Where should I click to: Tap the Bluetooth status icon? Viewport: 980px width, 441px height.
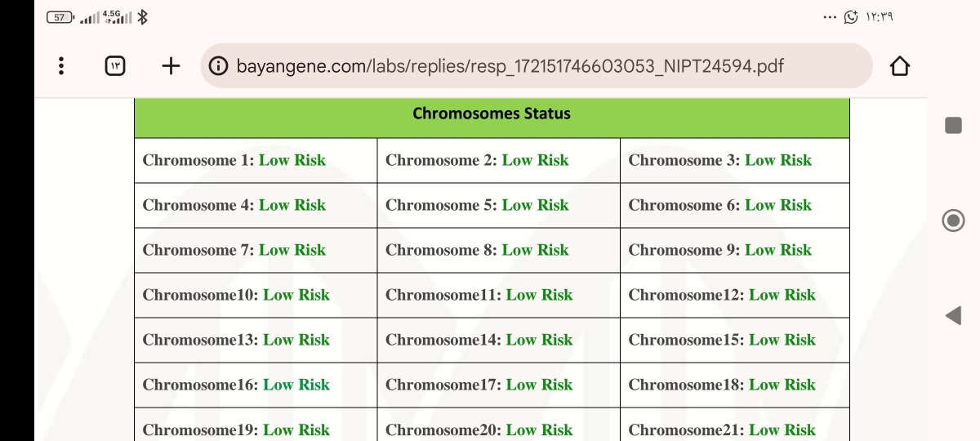click(142, 17)
